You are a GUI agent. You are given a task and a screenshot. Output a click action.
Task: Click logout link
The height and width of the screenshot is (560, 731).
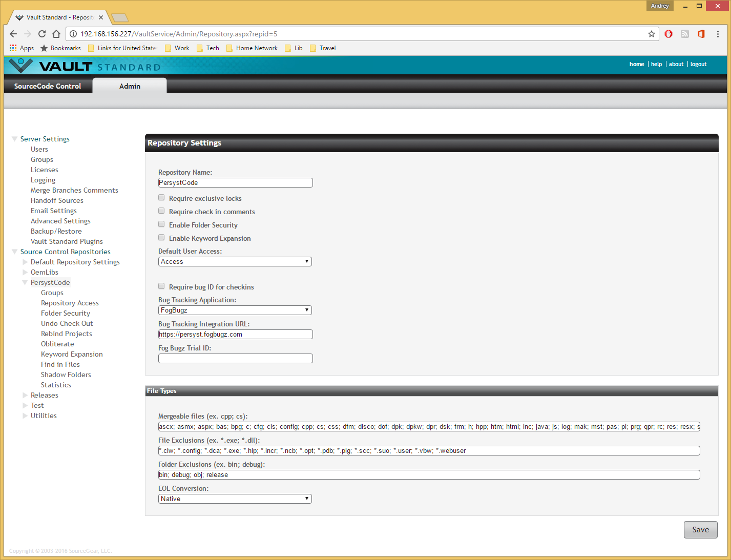tap(698, 64)
